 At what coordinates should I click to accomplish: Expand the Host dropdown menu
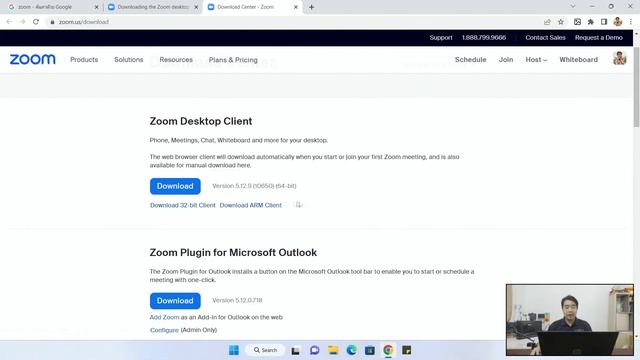coord(536,60)
